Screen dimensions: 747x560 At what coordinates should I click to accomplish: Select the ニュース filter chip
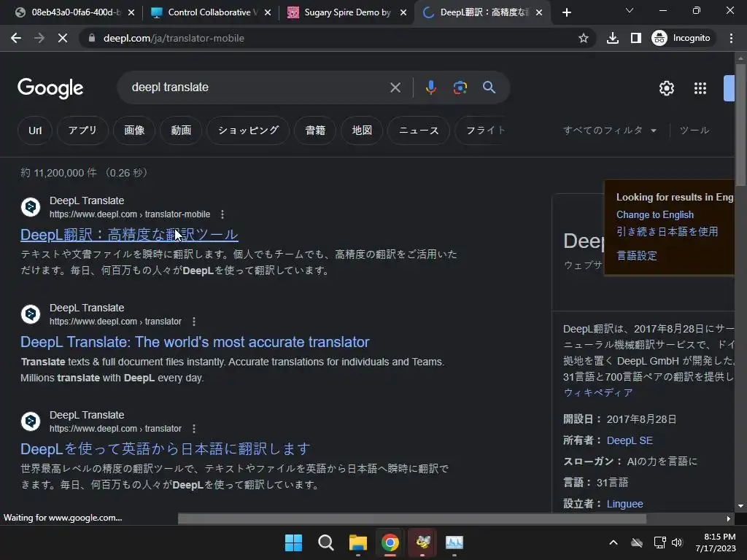pos(418,131)
